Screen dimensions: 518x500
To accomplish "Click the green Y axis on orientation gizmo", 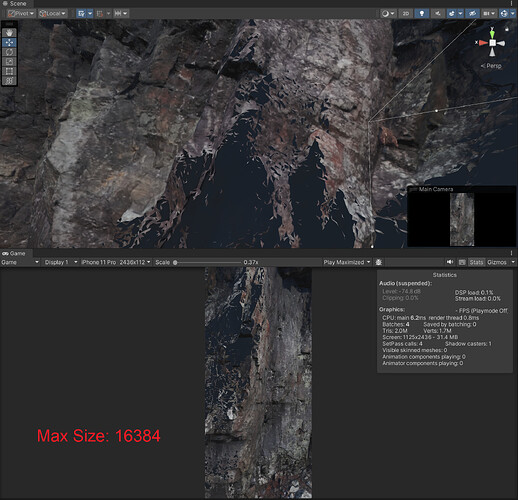I will [492, 33].
